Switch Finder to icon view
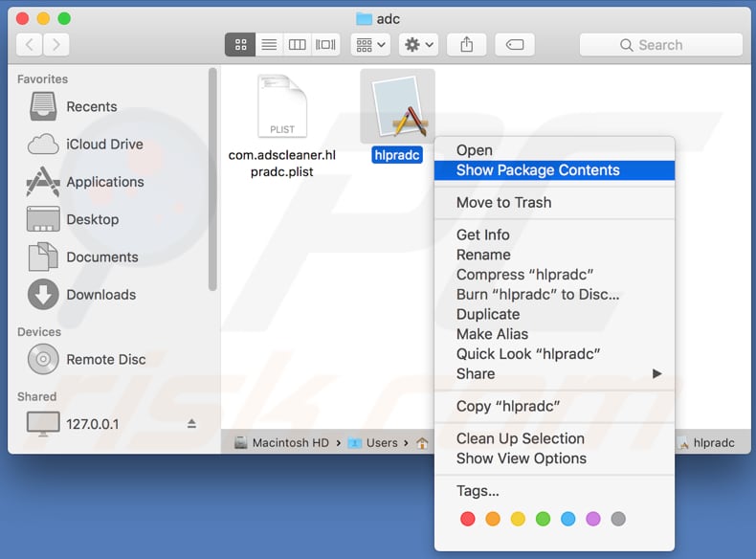The height and width of the screenshot is (559, 756). click(x=240, y=44)
